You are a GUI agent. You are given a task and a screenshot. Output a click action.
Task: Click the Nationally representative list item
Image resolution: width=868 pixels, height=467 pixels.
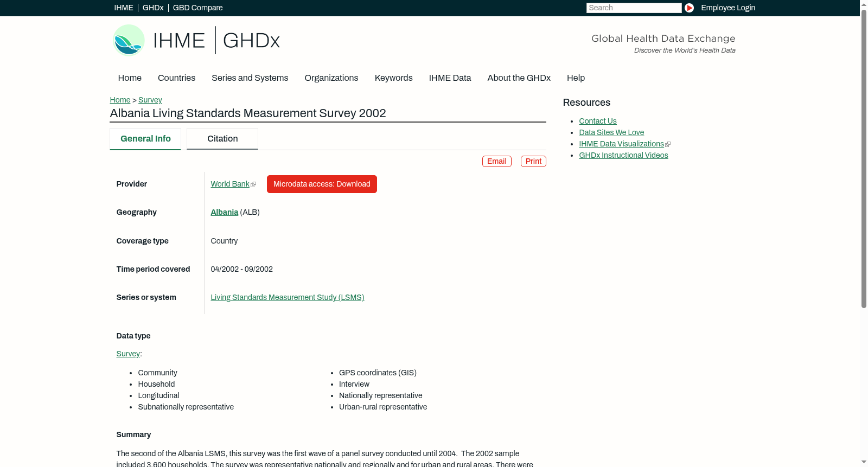[x=381, y=395]
